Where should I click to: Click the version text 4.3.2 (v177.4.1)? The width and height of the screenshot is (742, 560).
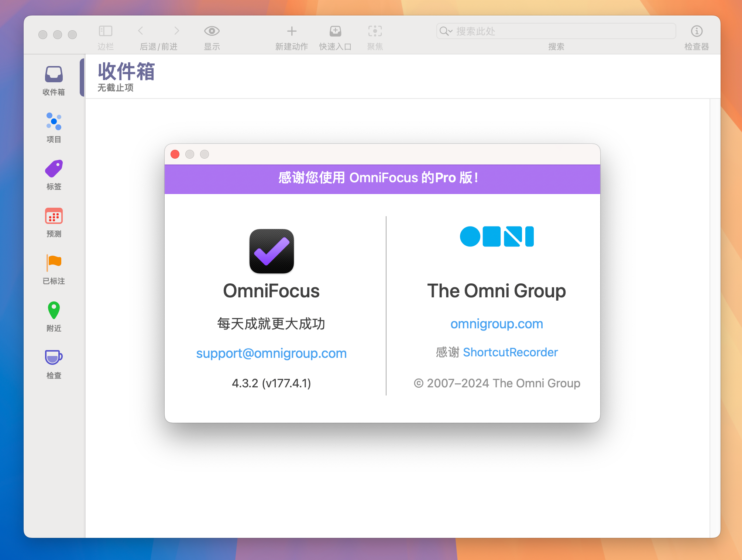point(271,383)
